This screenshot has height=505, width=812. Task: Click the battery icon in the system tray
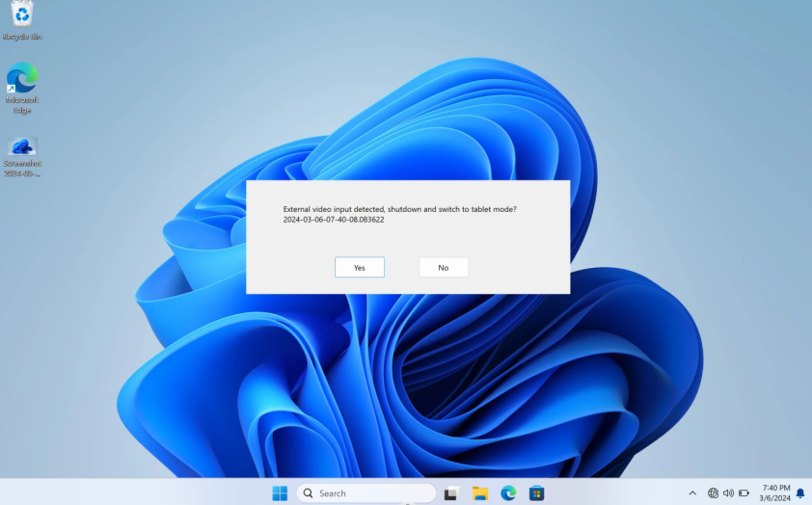pos(744,493)
